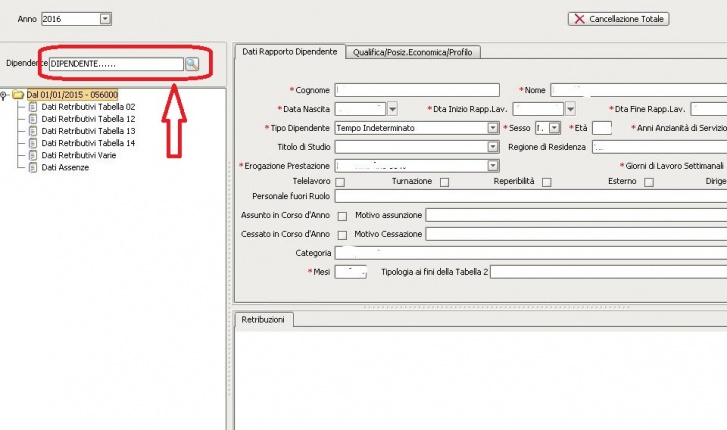
Task: Open Dta Inizio Rapp.Lav. date picker arrow
Action: pyautogui.click(x=570, y=109)
